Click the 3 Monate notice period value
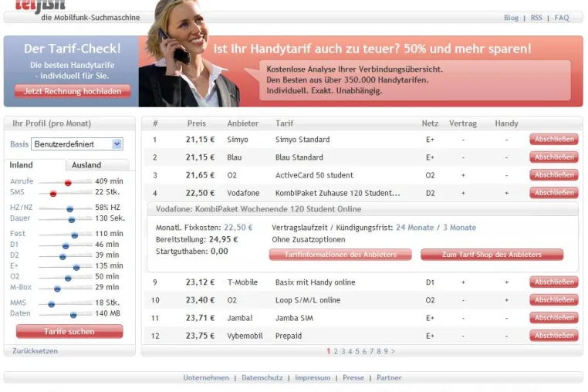588x392 pixels. click(x=459, y=228)
